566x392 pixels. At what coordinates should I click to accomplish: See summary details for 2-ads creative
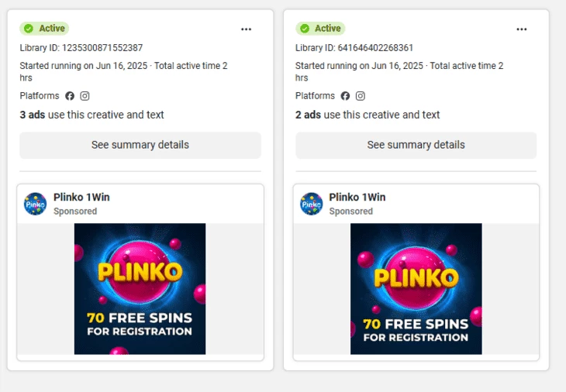pos(416,145)
